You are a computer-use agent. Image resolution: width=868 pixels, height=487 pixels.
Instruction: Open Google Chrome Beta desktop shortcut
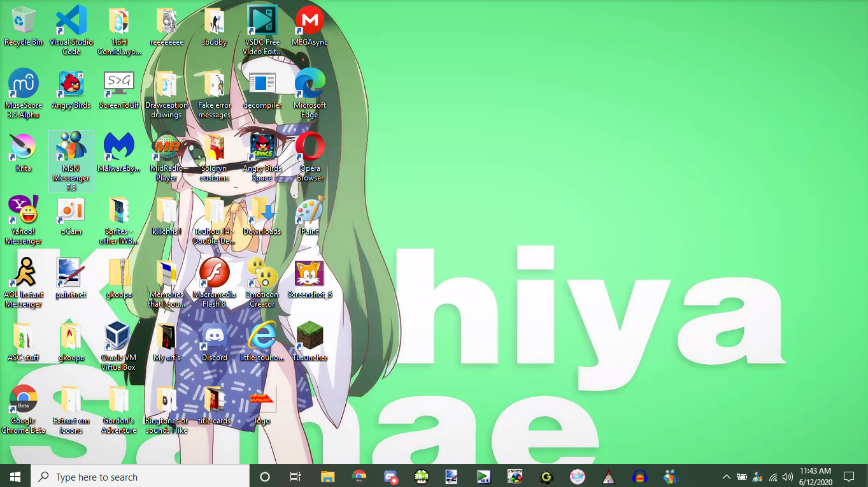pos(24,409)
